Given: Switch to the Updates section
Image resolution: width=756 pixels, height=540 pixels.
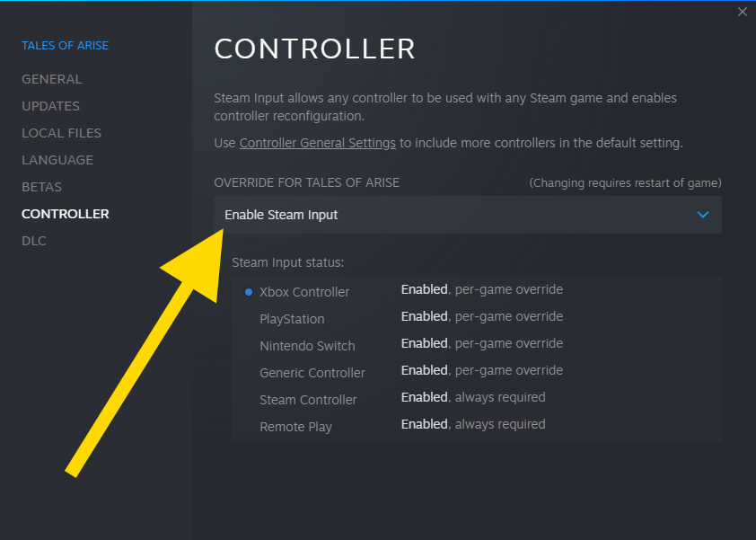Looking at the screenshot, I should (x=50, y=106).
